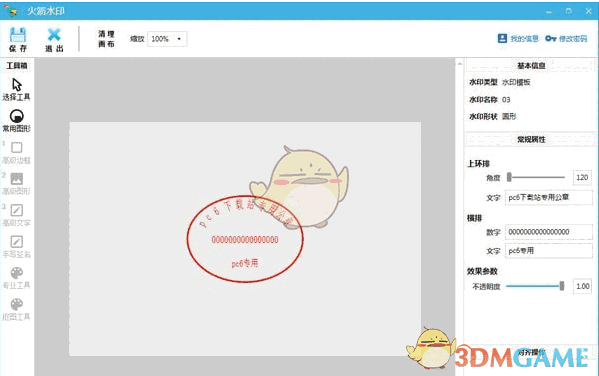Select the Professional Tools (专业工具) palette icon
The height and width of the screenshot is (376, 599).
point(16,273)
